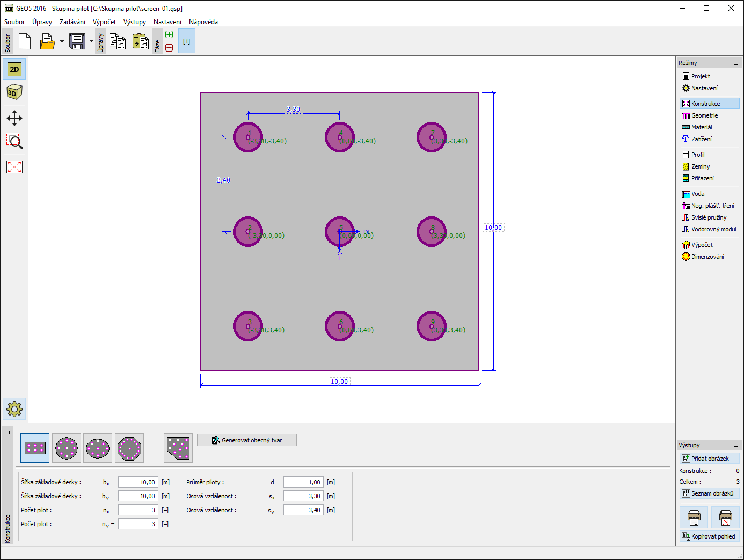Collapse the Režimy panel
The width and height of the screenshot is (744, 560).
pos(736,63)
